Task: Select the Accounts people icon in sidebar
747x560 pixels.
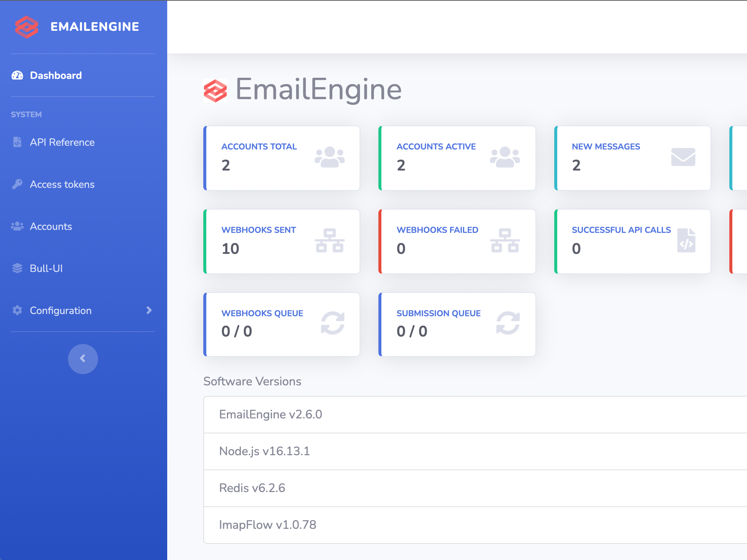Action: (17, 226)
